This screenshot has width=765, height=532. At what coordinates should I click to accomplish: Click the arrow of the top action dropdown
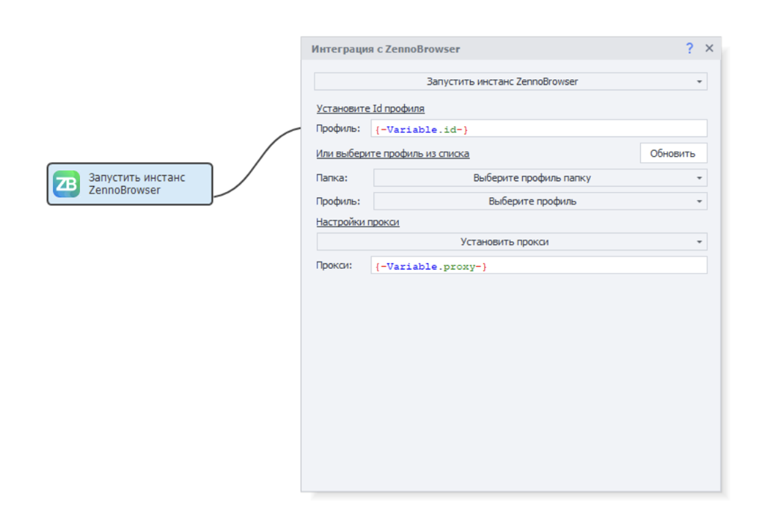coord(699,81)
